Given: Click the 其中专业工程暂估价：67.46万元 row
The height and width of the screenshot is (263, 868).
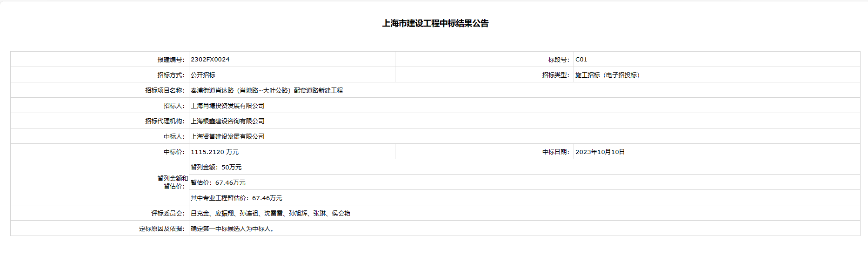Looking at the screenshot, I should pos(236,198).
